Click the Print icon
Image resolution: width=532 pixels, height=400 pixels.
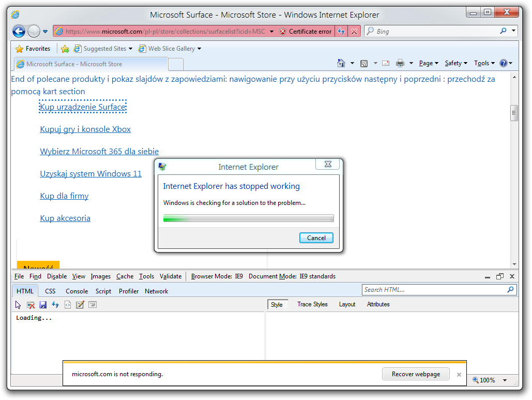(x=400, y=63)
